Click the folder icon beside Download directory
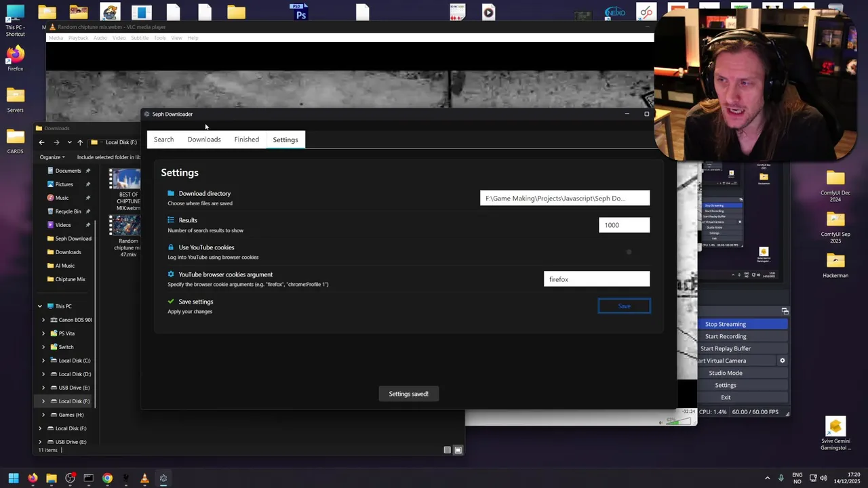The width and height of the screenshot is (868, 488). click(171, 193)
